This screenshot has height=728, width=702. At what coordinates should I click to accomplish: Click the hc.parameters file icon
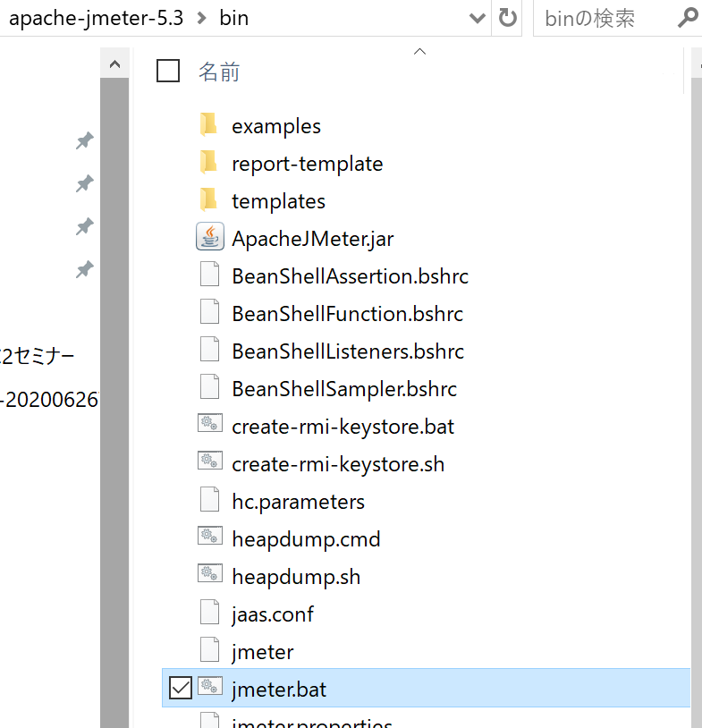click(x=210, y=500)
